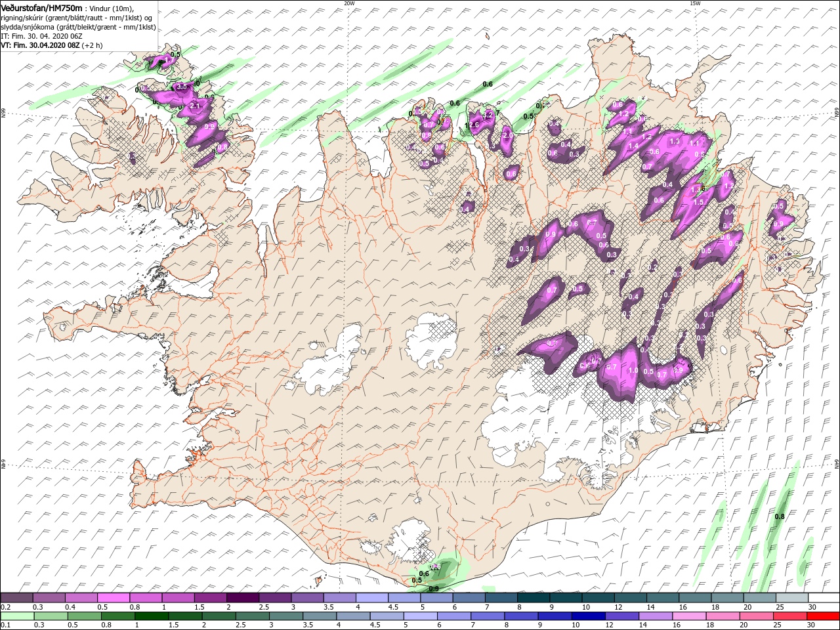Screen dimensions: 840x630
Task: Click the 20W longitude label at top
Action: (349, 3)
